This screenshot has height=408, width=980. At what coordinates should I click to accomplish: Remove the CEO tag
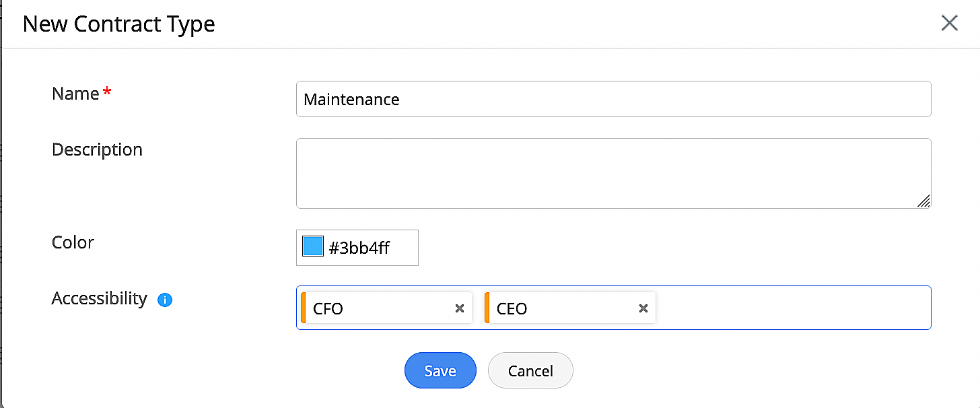(x=643, y=308)
